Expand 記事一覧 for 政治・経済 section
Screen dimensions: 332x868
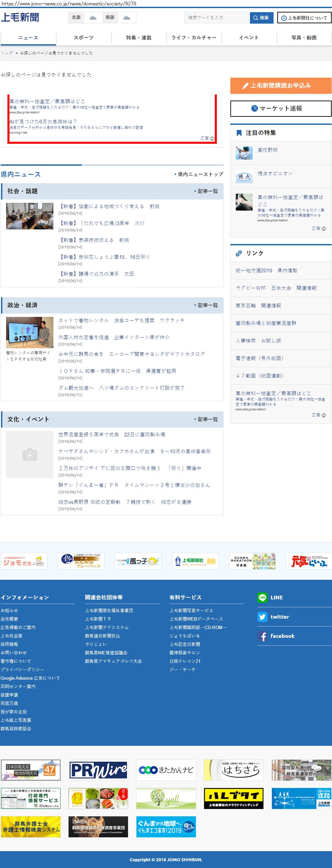coord(206,305)
